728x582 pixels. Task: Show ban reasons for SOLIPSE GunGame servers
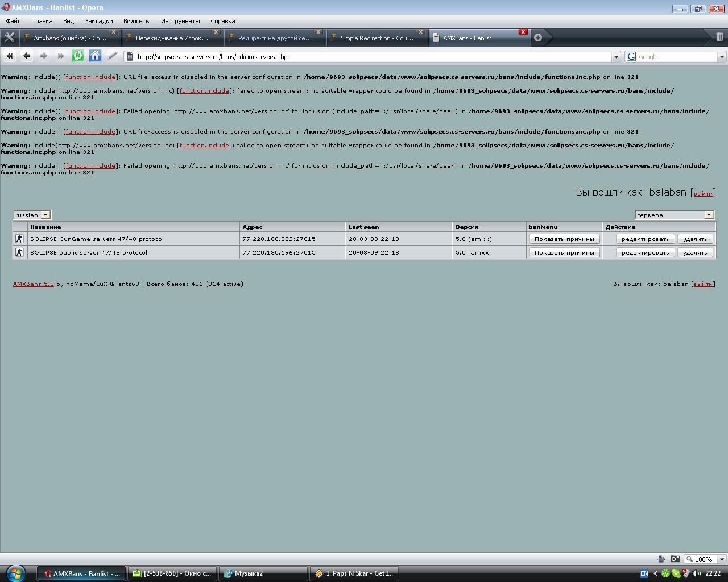(x=564, y=239)
